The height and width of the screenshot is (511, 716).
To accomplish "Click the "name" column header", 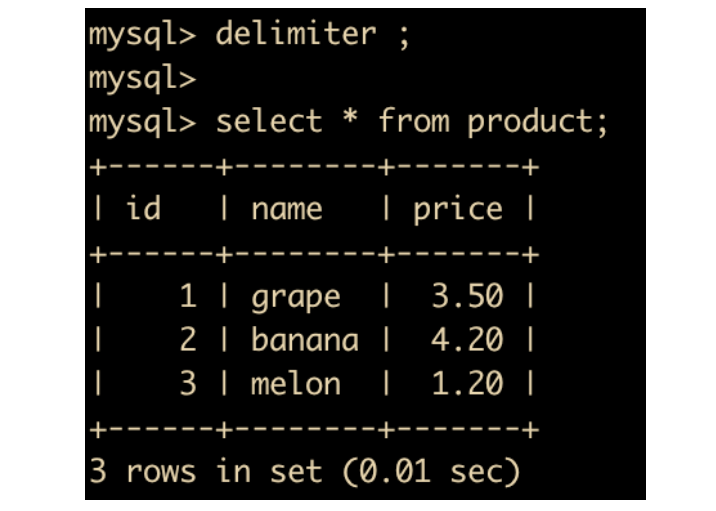I will coord(286,209).
